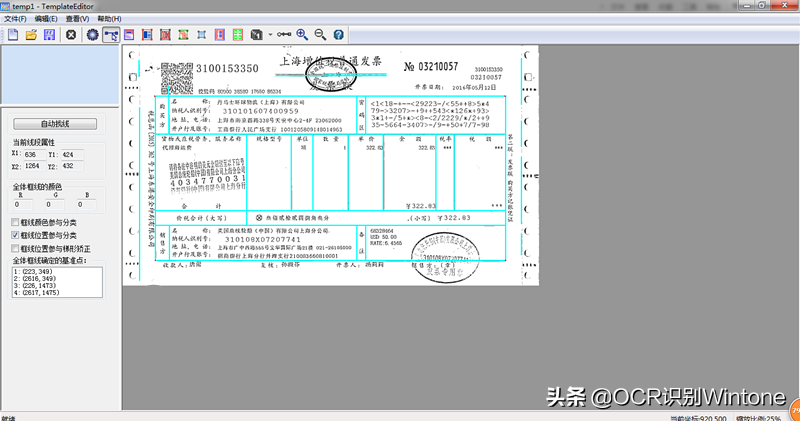
Task: Select the blue vertical column region icon
Action: (220, 35)
